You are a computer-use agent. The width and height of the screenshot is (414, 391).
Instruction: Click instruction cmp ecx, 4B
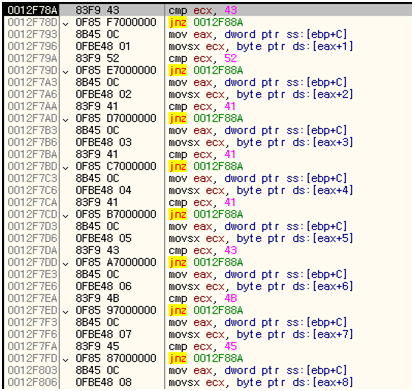click(203, 298)
